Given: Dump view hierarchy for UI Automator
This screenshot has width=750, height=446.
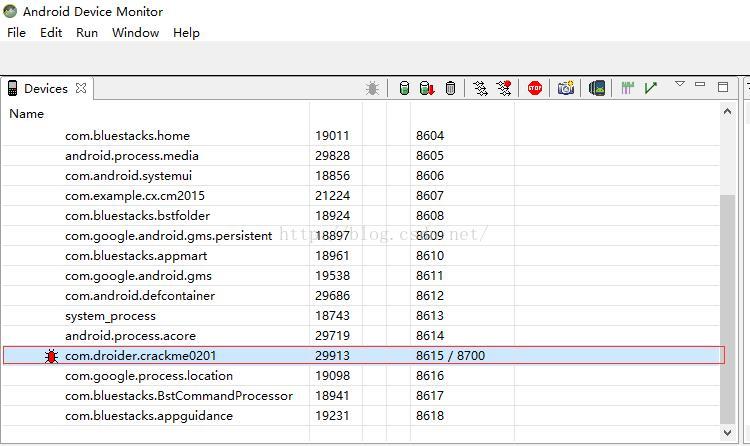Looking at the screenshot, I should [x=597, y=89].
